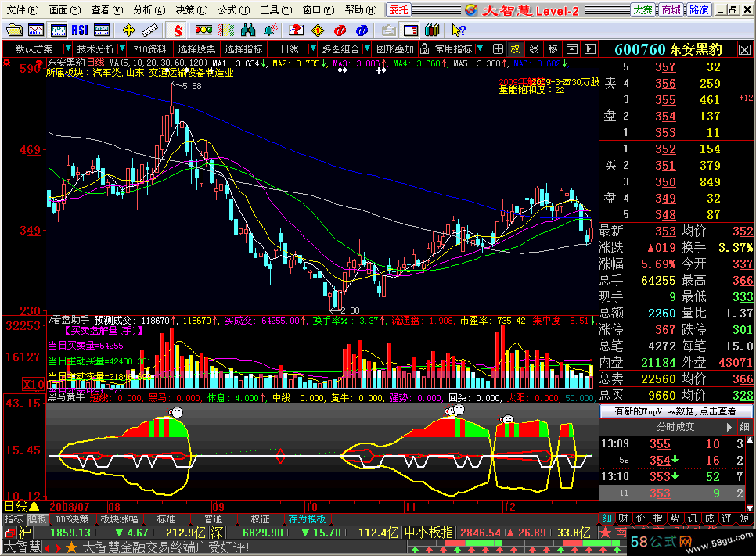Open the alarm bell alert icon
The image size is (756, 556).
(271, 30)
